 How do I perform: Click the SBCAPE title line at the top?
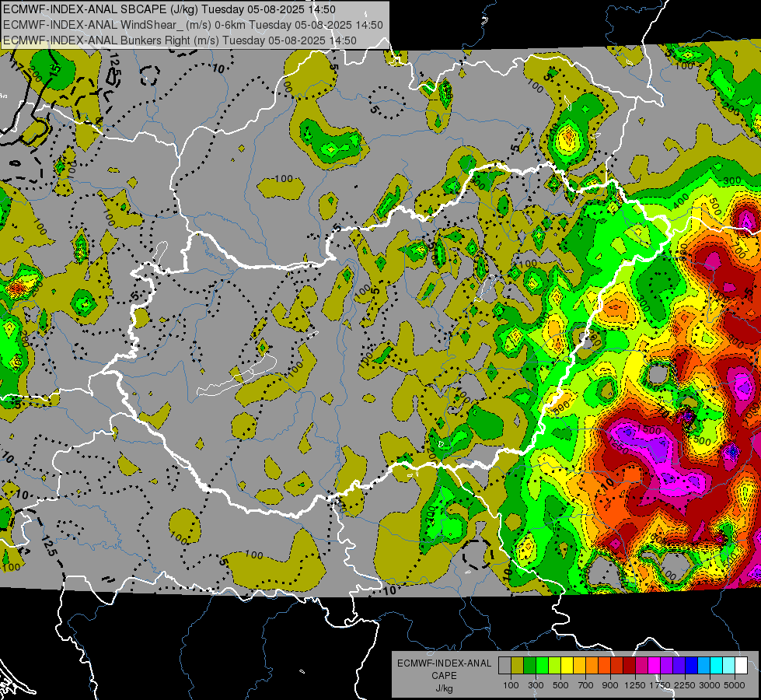pos(169,9)
